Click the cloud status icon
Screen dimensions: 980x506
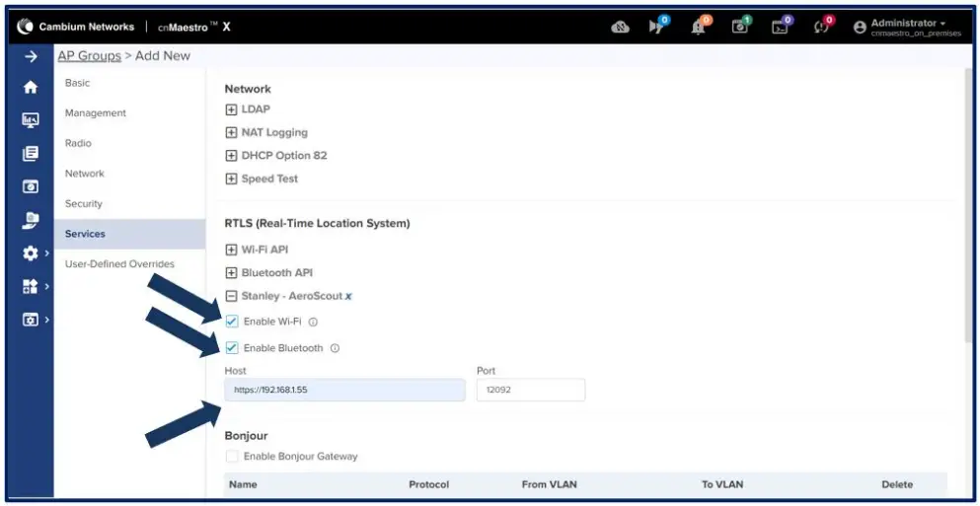[x=620, y=27]
